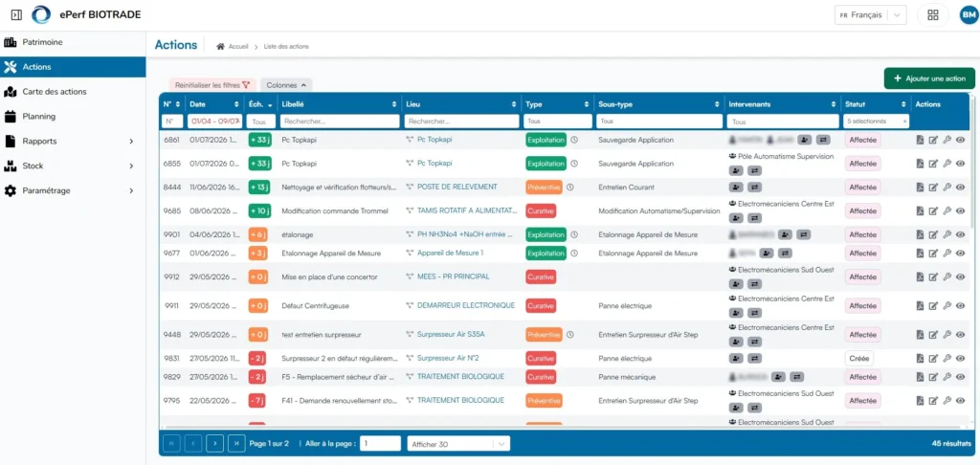
Task: Expand the Rapports sidebar submenu
Action: (73, 142)
